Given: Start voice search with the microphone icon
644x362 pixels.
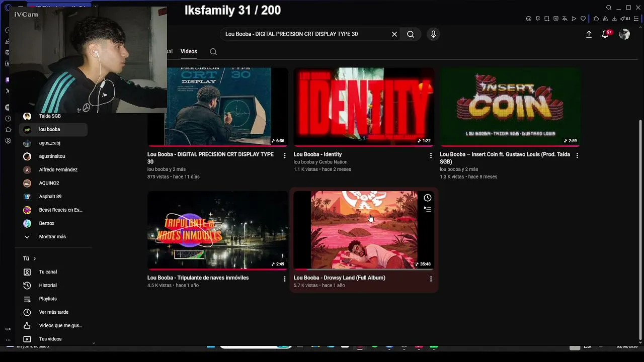Looking at the screenshot, I should tap(433, 34).
